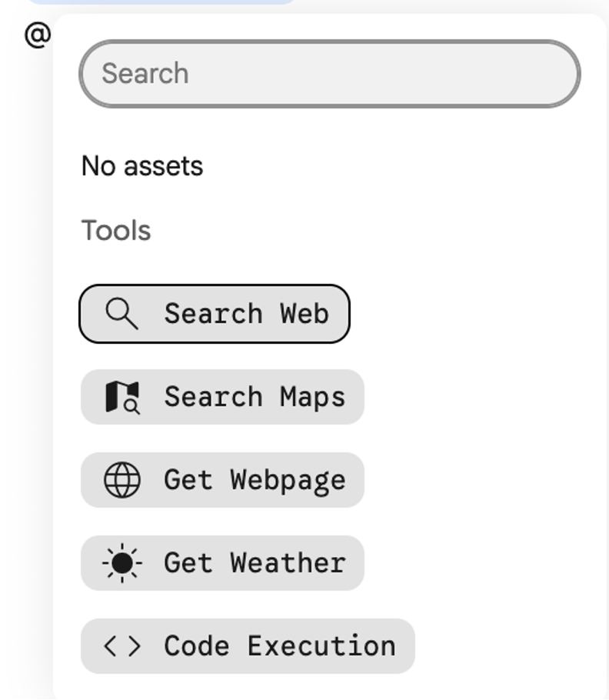Click the sun icon on Get Weather

point(121,563)
